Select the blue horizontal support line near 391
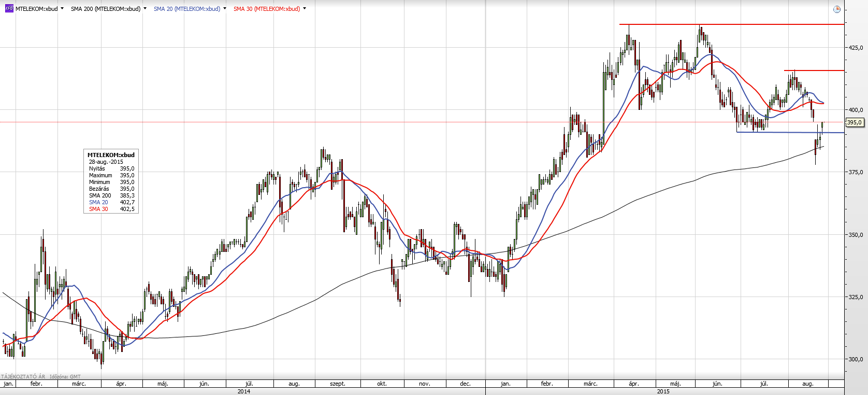Image resolution: width=868 pixels, height=395 pixels. click(x=790, y=132)
